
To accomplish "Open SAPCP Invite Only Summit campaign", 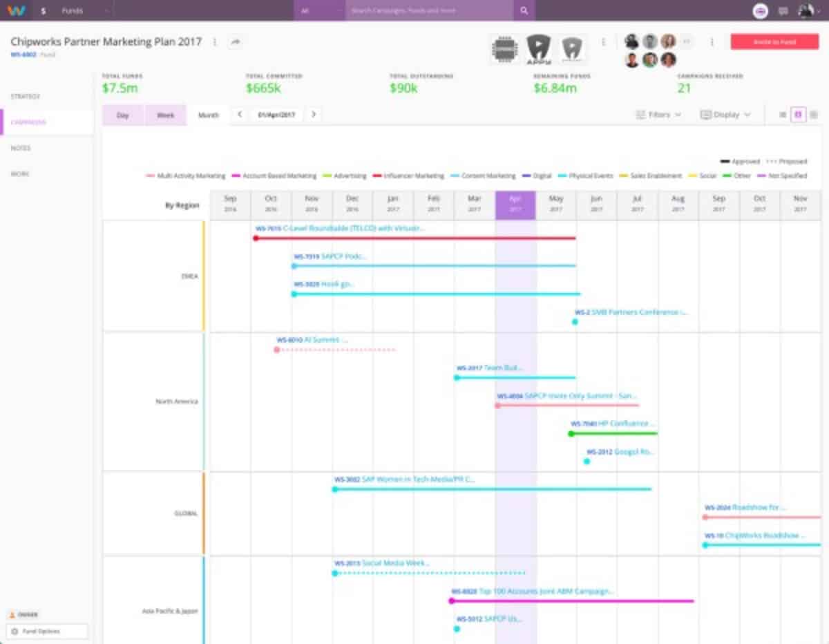I will coord(567,396).
